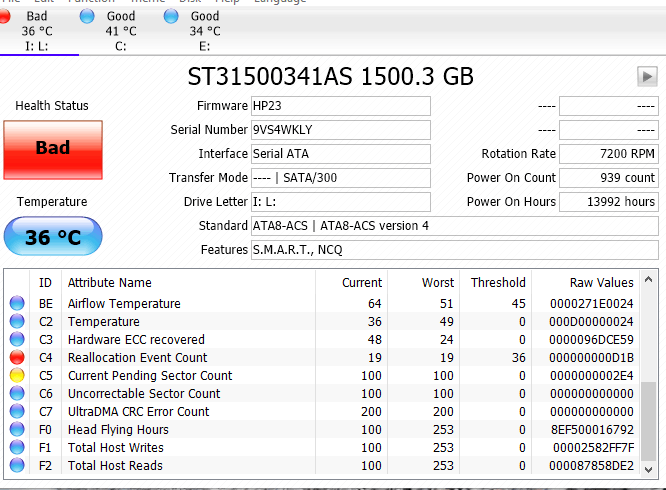Viewport: 666px width, 490px height.
Task: Select the Hardware ECC recovered row
Action: click(321, 339)
